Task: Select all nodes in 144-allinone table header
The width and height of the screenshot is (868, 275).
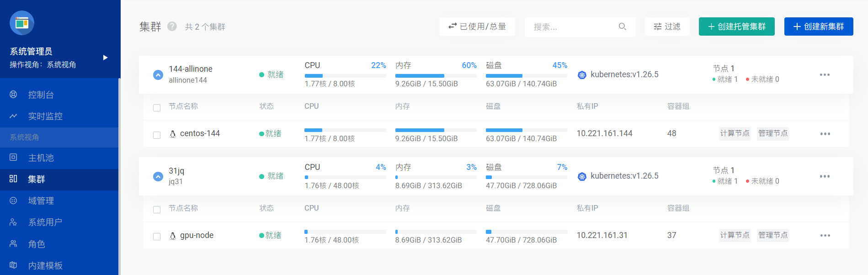Action: point(157,108)
